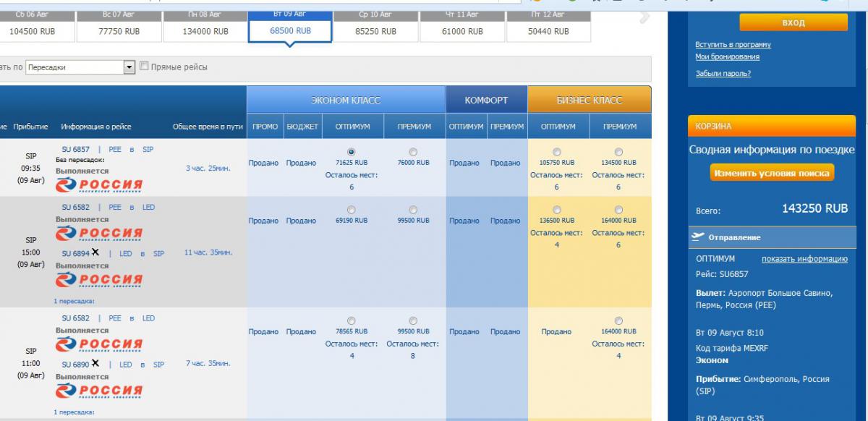Viewport: 868px width, 421px height.
Task: Click the Rossiya airline logo for flight SU 6857
Action: point(99,185)
